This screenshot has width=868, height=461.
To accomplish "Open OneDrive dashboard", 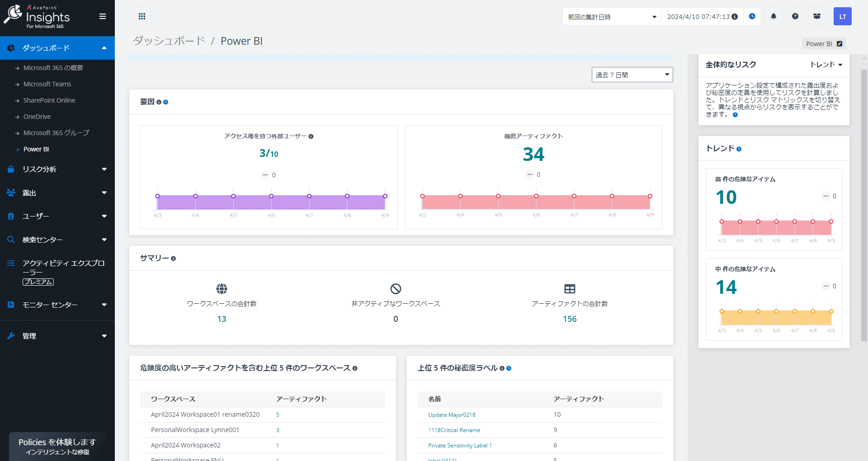I will click(37, 117).
